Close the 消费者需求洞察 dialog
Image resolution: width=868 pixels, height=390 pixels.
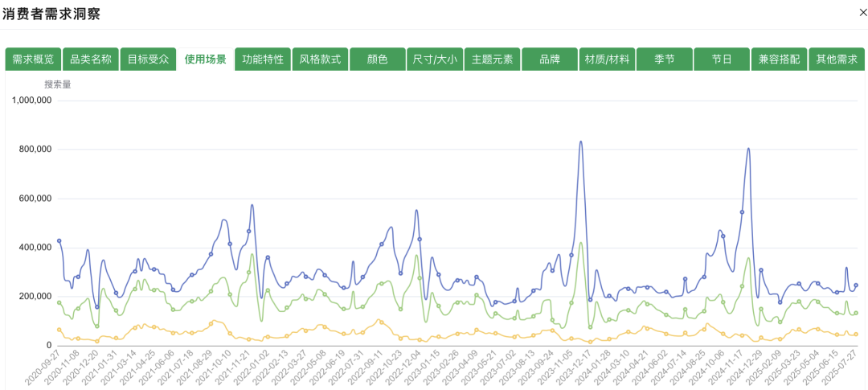862,14
